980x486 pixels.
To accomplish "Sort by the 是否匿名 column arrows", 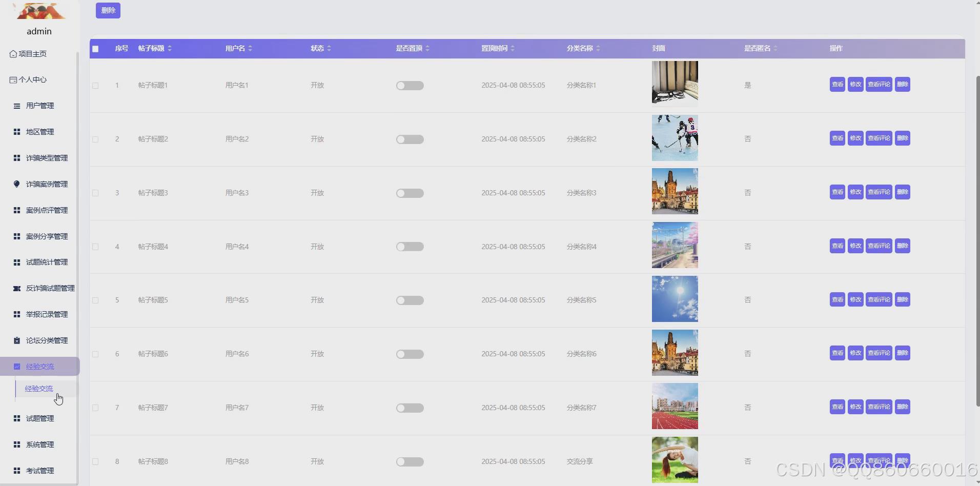I will tap(775, 48).
